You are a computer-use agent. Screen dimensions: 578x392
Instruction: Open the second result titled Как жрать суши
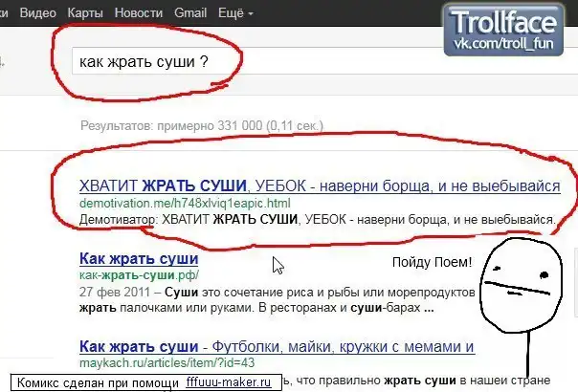click(139, 258)
